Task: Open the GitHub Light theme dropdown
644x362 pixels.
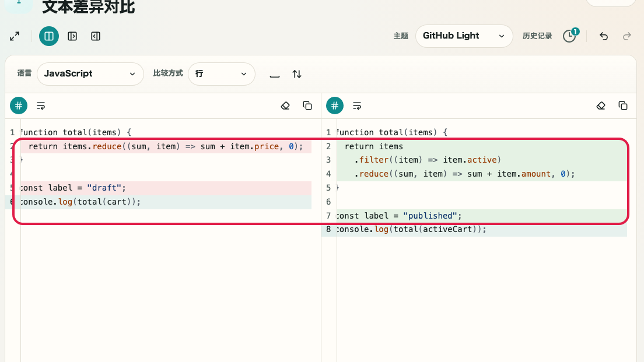Action: [464, 36]
